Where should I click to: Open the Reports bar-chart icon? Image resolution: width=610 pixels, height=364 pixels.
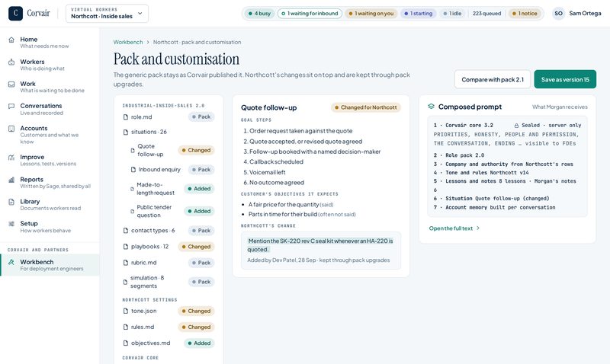11,180
